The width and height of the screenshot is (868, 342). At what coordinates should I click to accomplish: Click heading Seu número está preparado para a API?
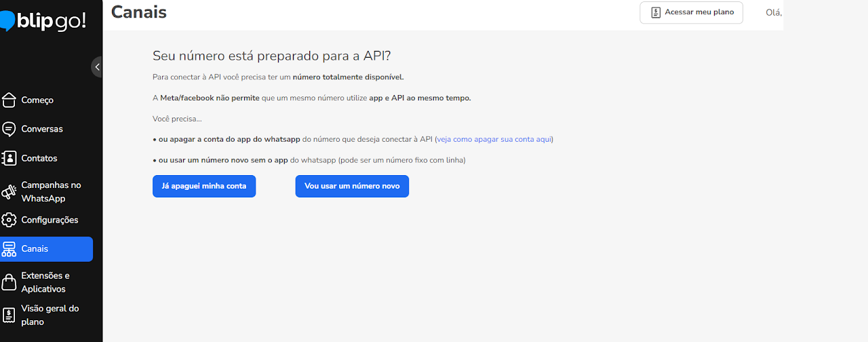(x=272, y=56)
